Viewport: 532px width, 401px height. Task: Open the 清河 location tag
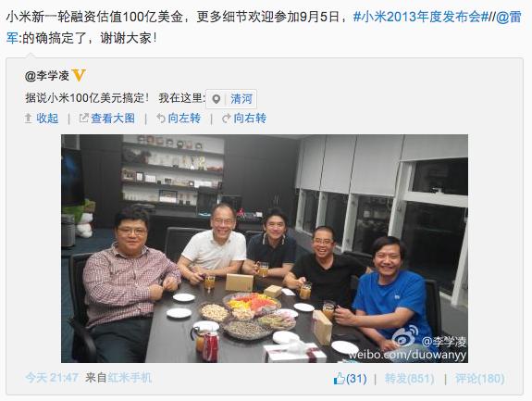(241, 99)
